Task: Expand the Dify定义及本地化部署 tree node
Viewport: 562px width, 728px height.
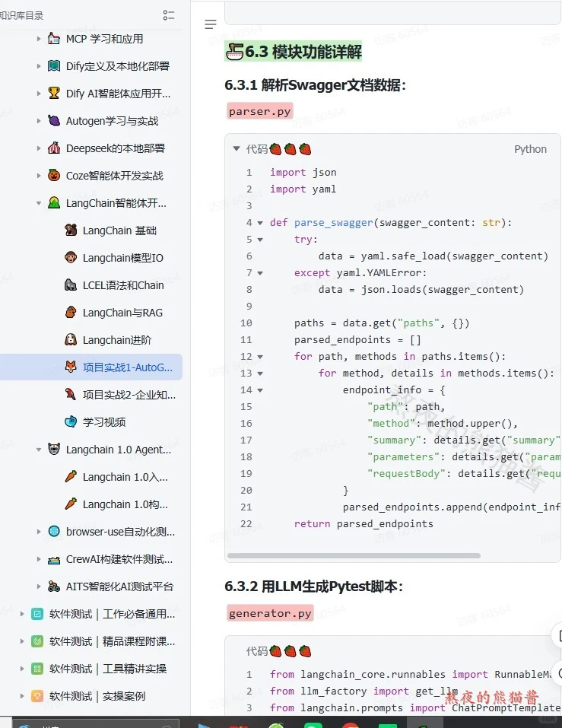Action: coord(39,66)
